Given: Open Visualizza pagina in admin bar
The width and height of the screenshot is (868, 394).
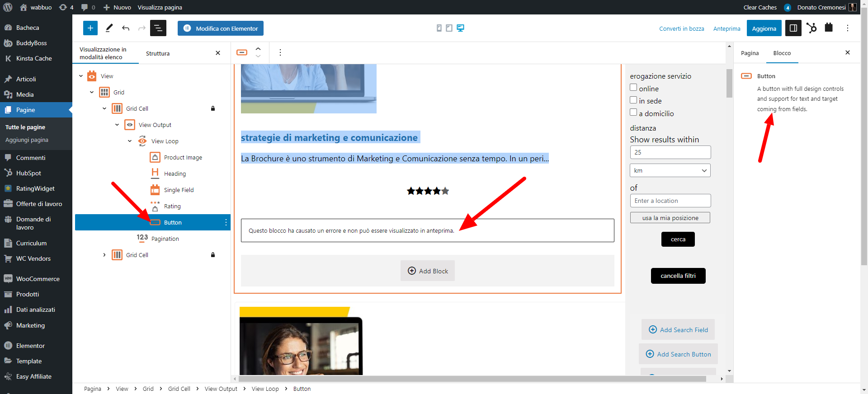Looking at the screenshot, I should click(160, 7).
